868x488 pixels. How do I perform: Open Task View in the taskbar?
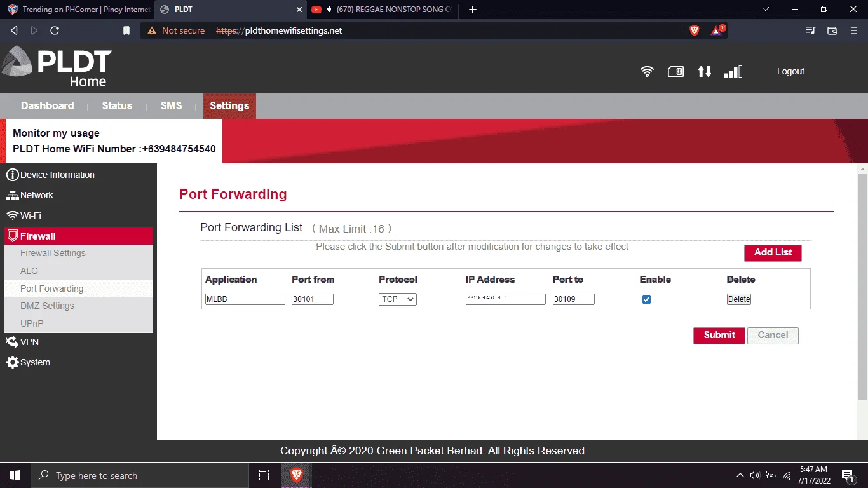[264, 475]
